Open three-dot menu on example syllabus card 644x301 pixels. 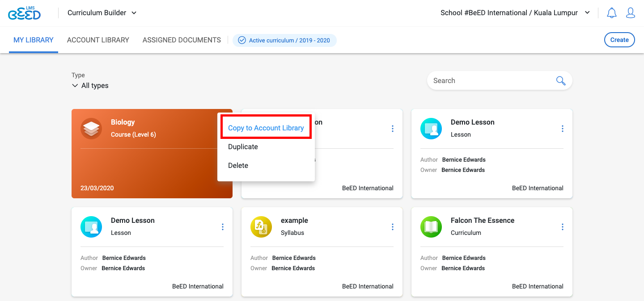coord(393,227)
